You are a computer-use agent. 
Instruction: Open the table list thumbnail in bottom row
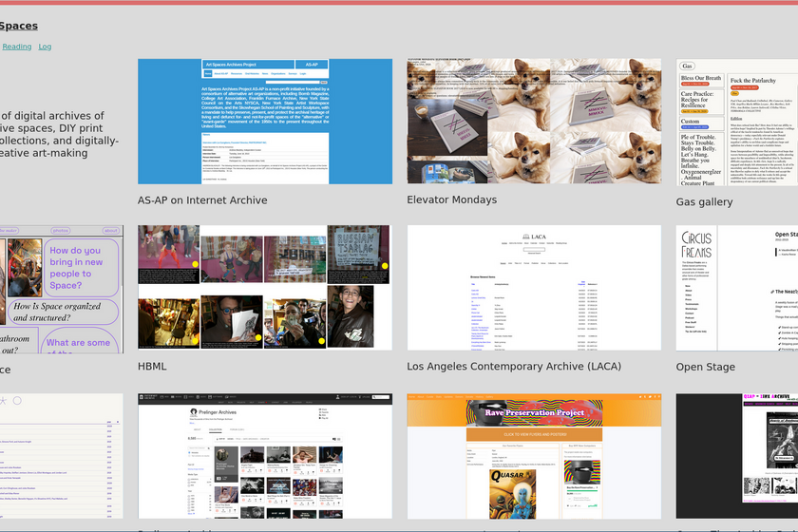[62, 456]
